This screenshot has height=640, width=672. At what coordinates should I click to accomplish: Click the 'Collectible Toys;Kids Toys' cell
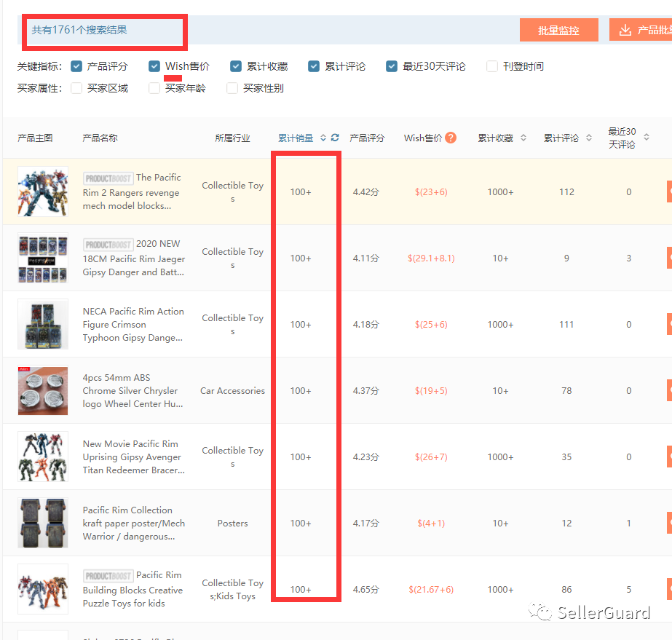[x=233, y=590]
